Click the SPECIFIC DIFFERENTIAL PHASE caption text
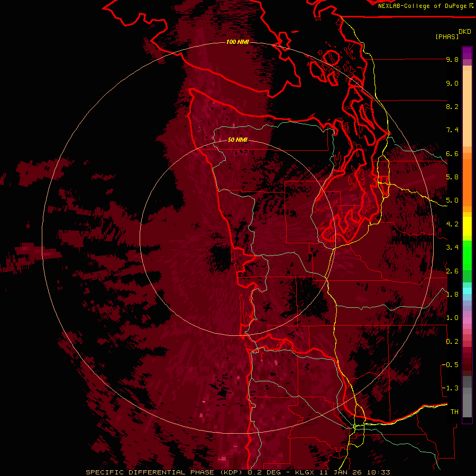 point(150,472)
